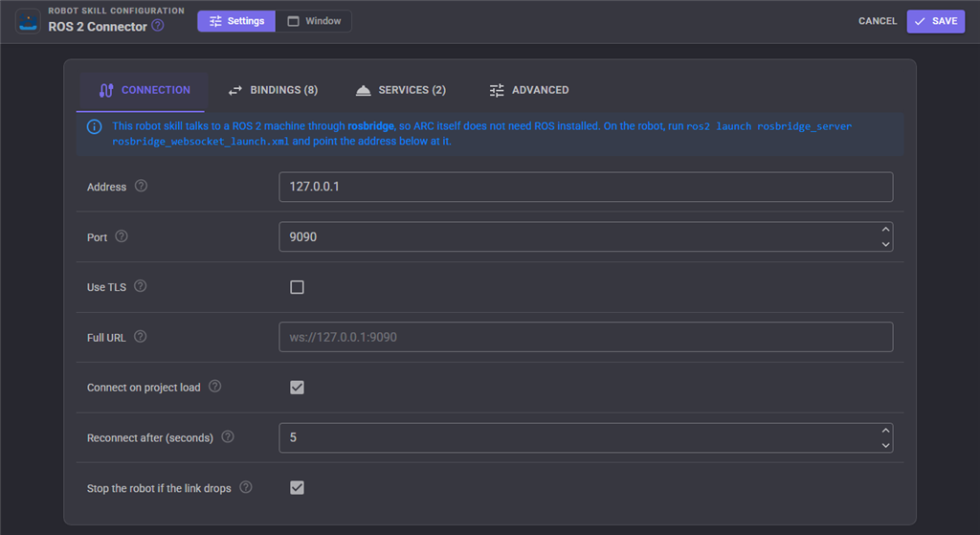
Task: Select the Connection tab
Action: (x=144, y=91)
